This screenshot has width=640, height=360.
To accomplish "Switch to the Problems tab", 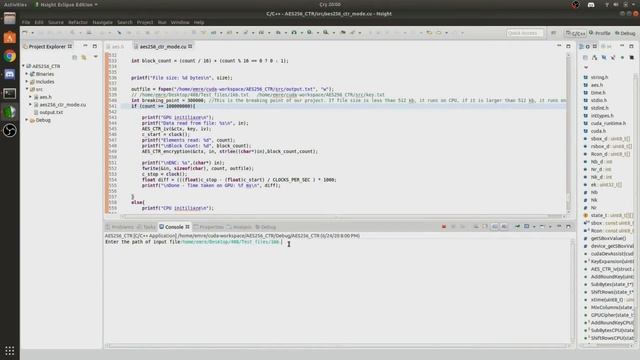I will (x=120, y=227).
